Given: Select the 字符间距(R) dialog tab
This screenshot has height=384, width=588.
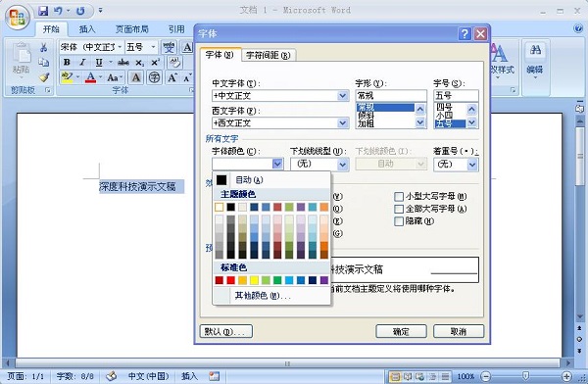Looking at the screenshot, I should (x=269, y=56).
